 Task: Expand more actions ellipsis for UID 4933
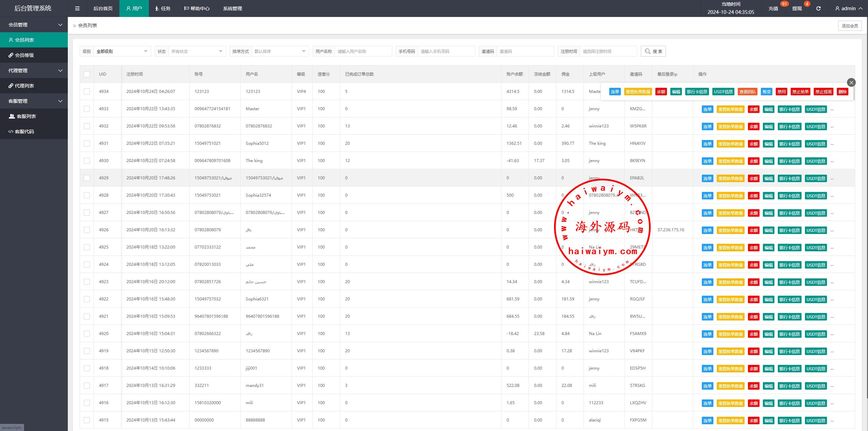tap(832, 110)
